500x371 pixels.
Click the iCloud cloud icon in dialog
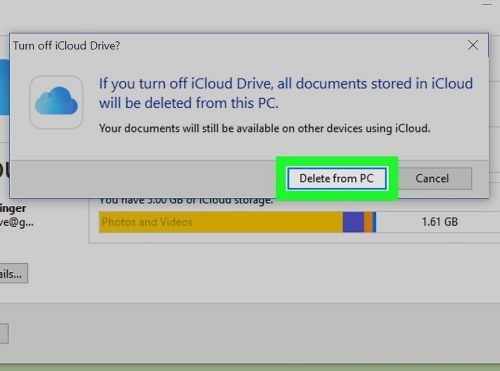pyautogui.click(x=56, y=102)
